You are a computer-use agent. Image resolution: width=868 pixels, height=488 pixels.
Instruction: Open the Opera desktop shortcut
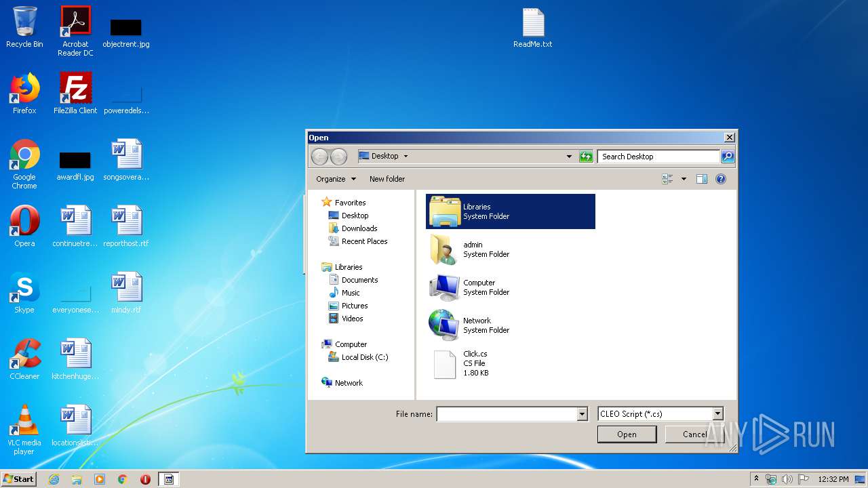point(24,226)
